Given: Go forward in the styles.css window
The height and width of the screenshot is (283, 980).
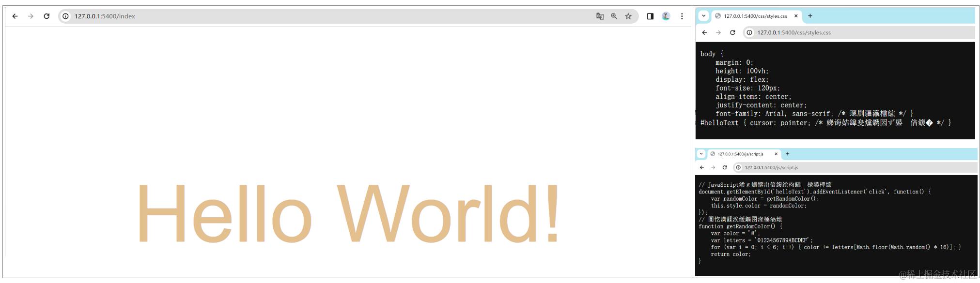Looking at the screenshot, I should (x=718, y=32).
